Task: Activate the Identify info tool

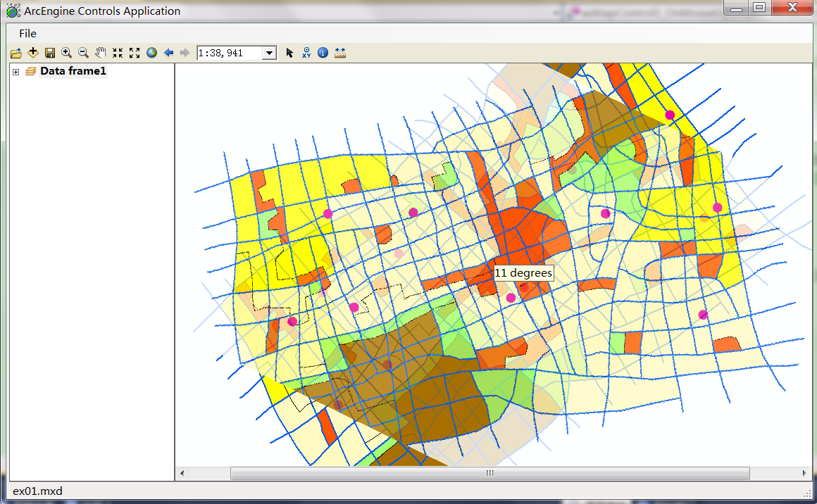Action: (x=323, y=53)
